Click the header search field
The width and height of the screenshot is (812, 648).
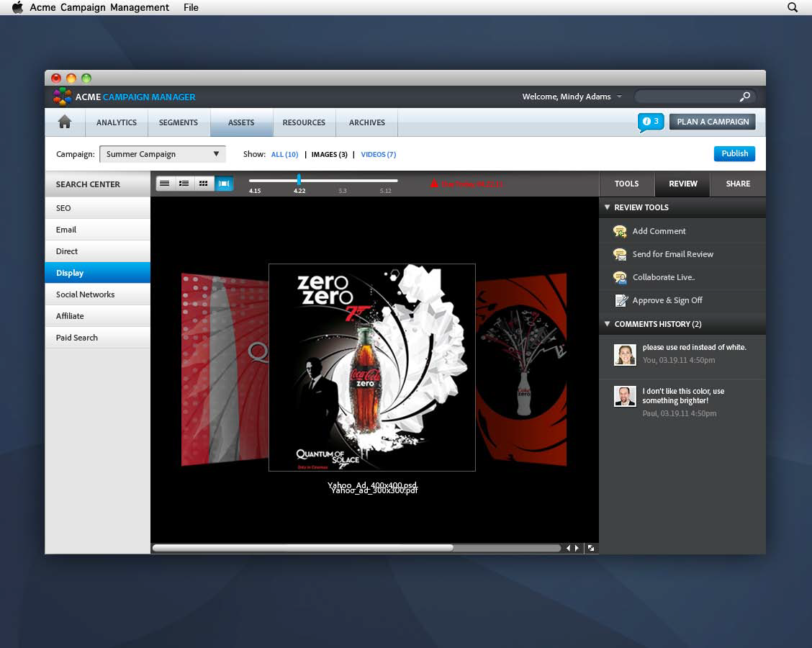point(693,96)
